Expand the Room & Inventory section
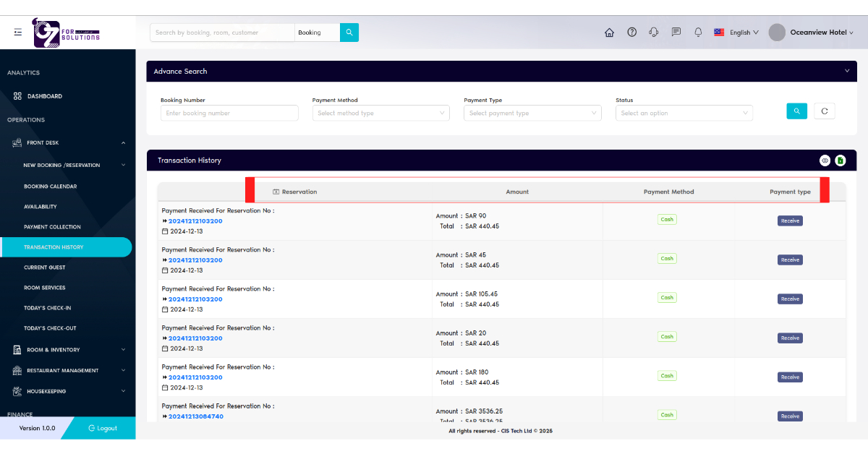 point(67,349)
